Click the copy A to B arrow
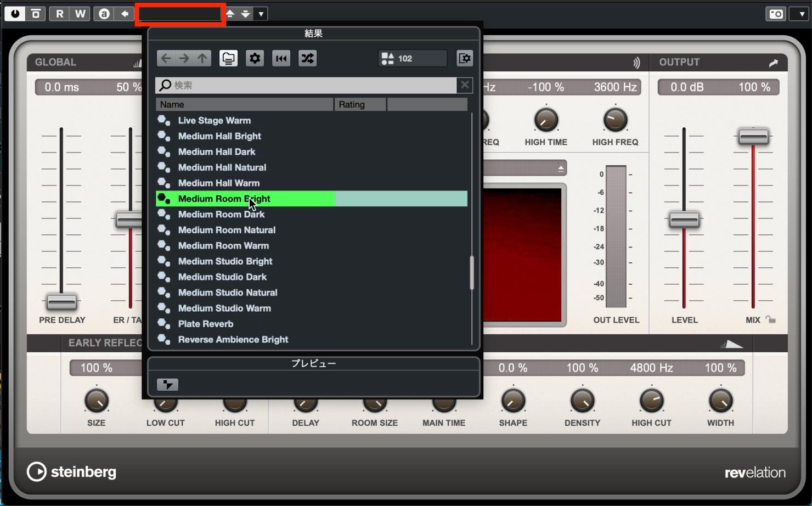The height and width of the screenshot is (506, 812). pyautogui.click(x=125, y=14)
